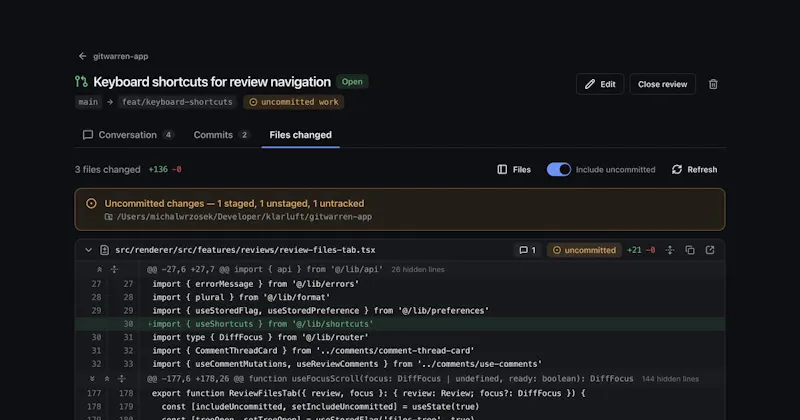This screenshot has width=800, height=420.
Task: Expand lines upward at the -27,6 hunk
Action: [x=99, y=269]
